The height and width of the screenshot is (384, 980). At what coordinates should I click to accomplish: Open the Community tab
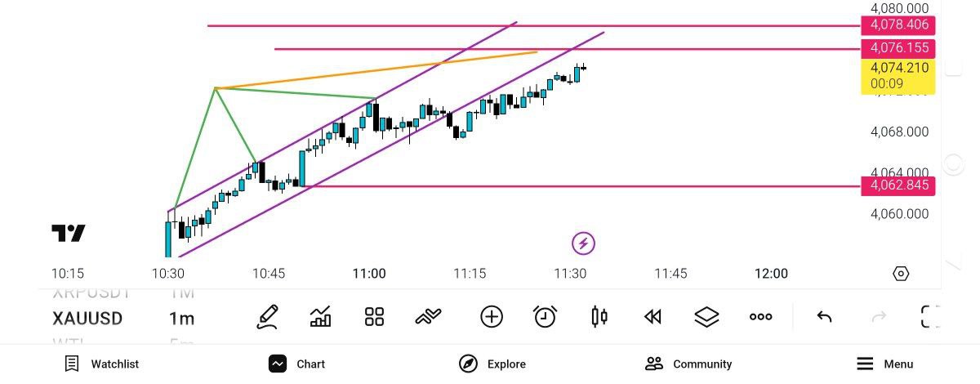tap(688, 364)
